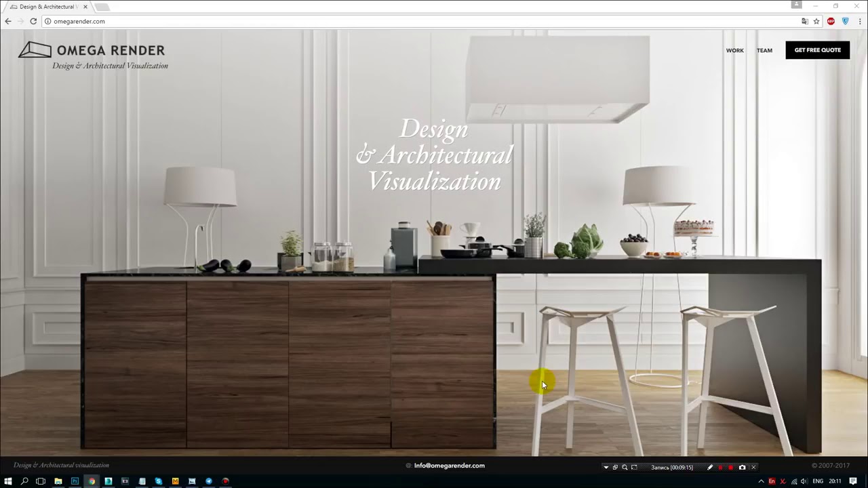This screenshot has width=868, height=488.
Task: Open the network Wi-Fi tray icon
Action: 794,481
